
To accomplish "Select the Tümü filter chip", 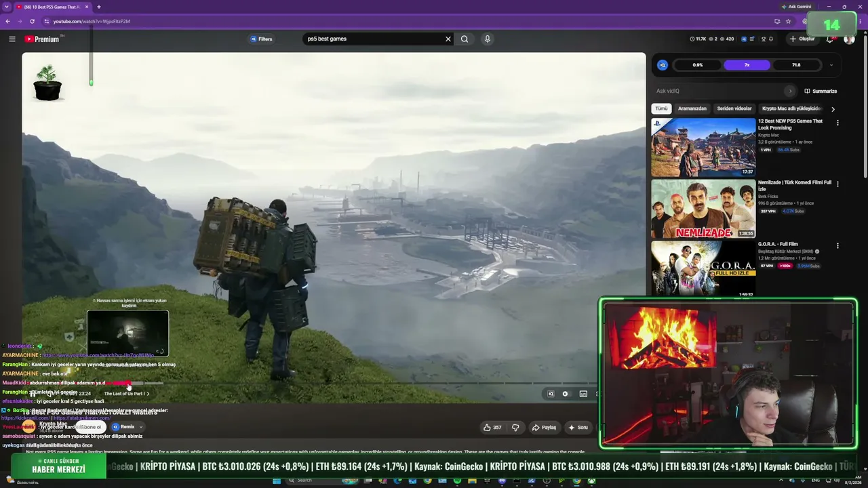I will 661,108.
